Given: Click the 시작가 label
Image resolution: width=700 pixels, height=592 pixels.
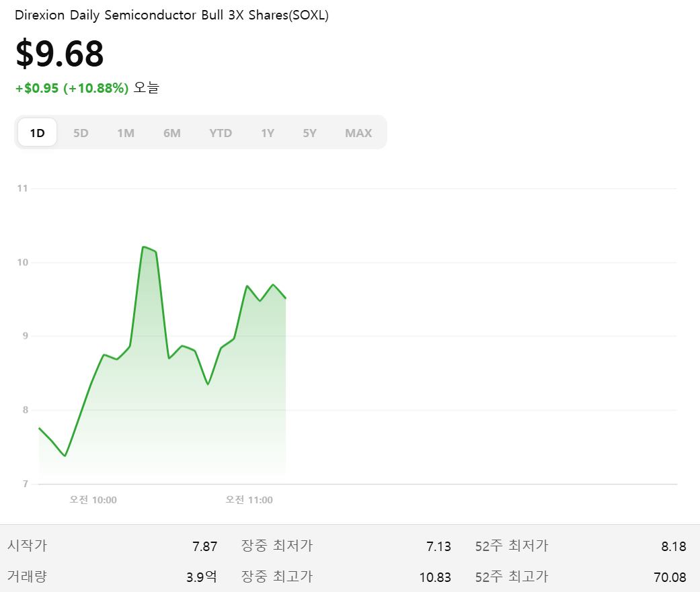Looking at the screenshot, I should click(x=27, y=546).
